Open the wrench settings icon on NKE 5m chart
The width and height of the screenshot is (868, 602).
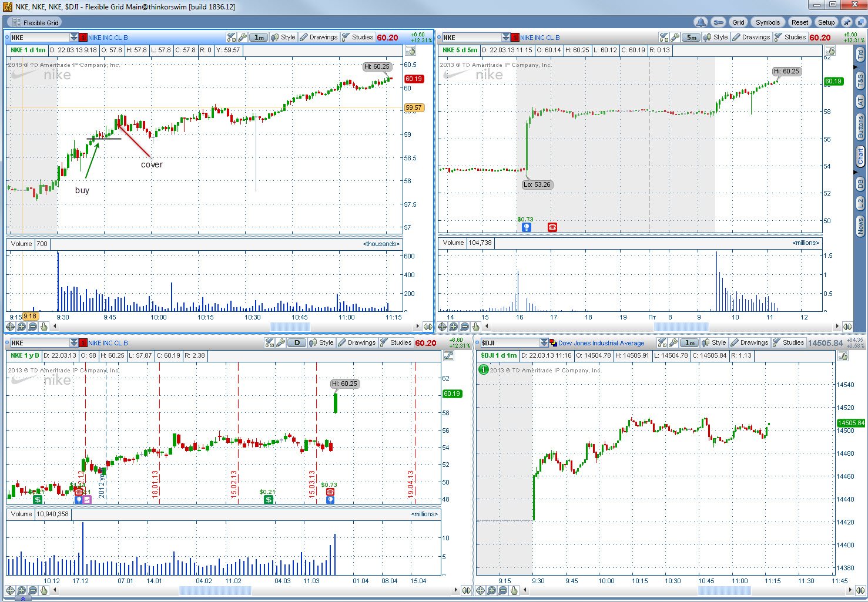pyautogui.click(x=675, y=37)
